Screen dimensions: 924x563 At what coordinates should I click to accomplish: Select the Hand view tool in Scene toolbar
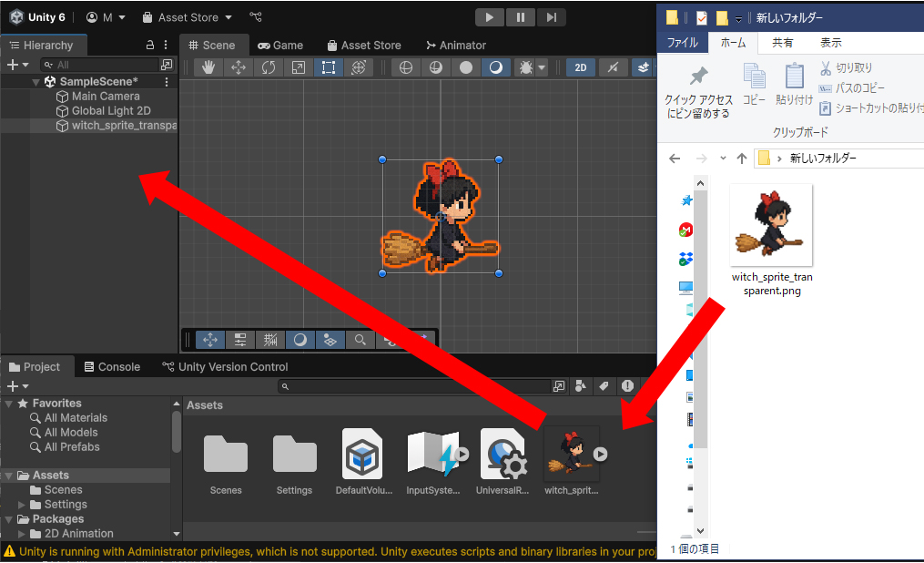(208, 67)
